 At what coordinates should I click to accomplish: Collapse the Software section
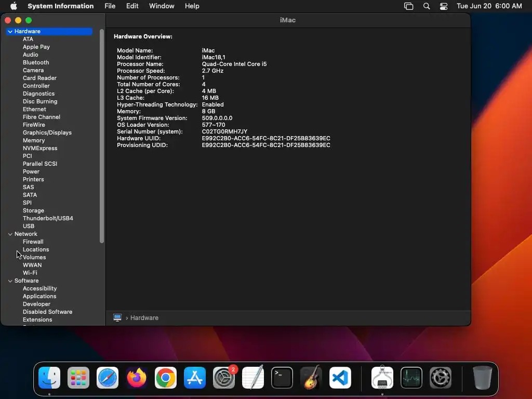[10, 281]
